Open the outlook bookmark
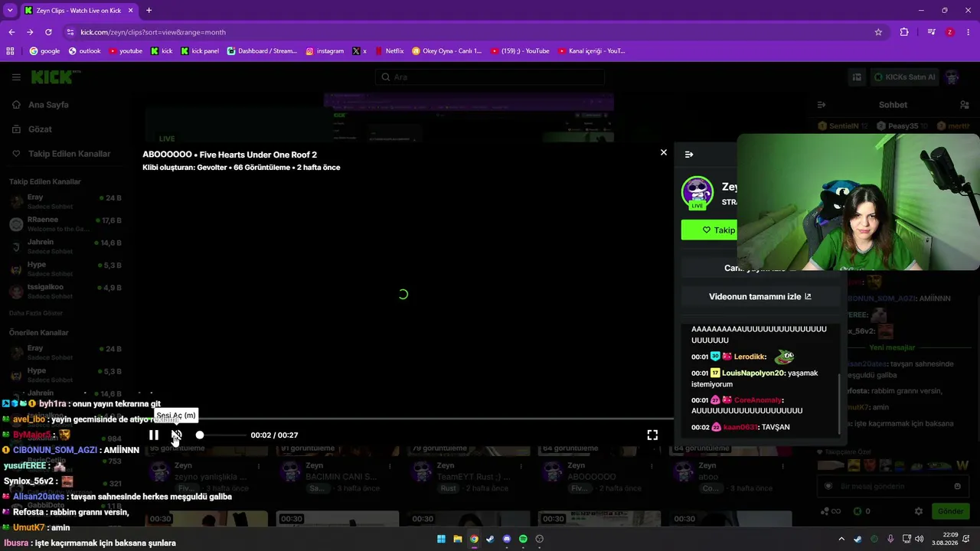This screenshot has height=551, width=980. click(84, 51)
